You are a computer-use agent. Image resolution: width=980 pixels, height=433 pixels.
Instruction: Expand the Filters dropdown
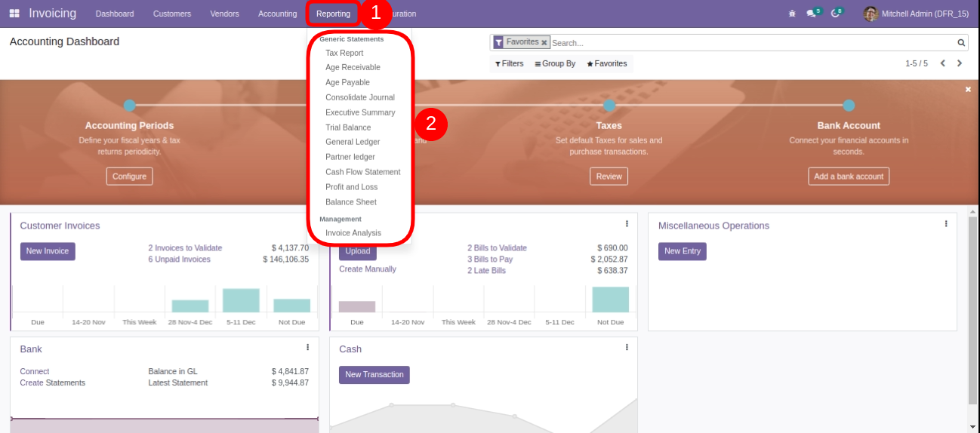click(510, 63)
